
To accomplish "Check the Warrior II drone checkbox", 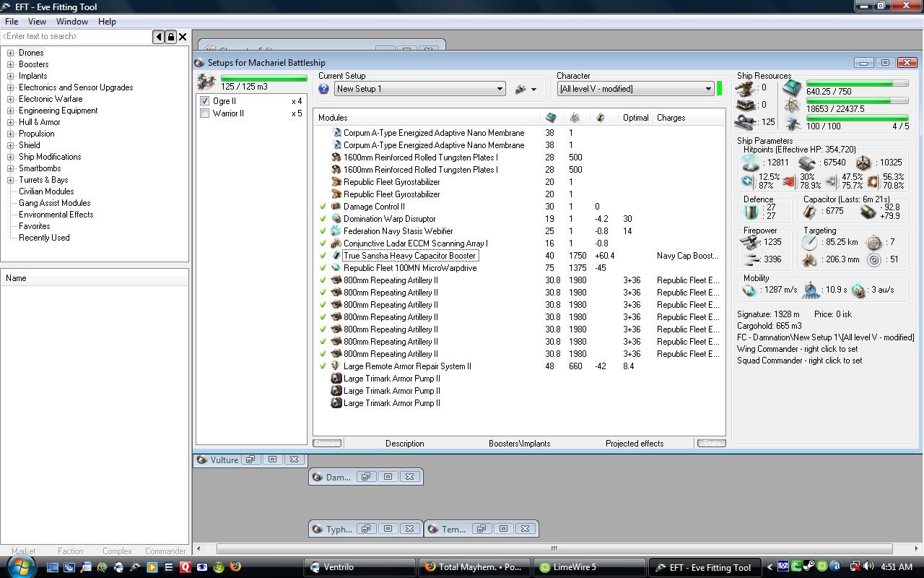I will point(205,113).
